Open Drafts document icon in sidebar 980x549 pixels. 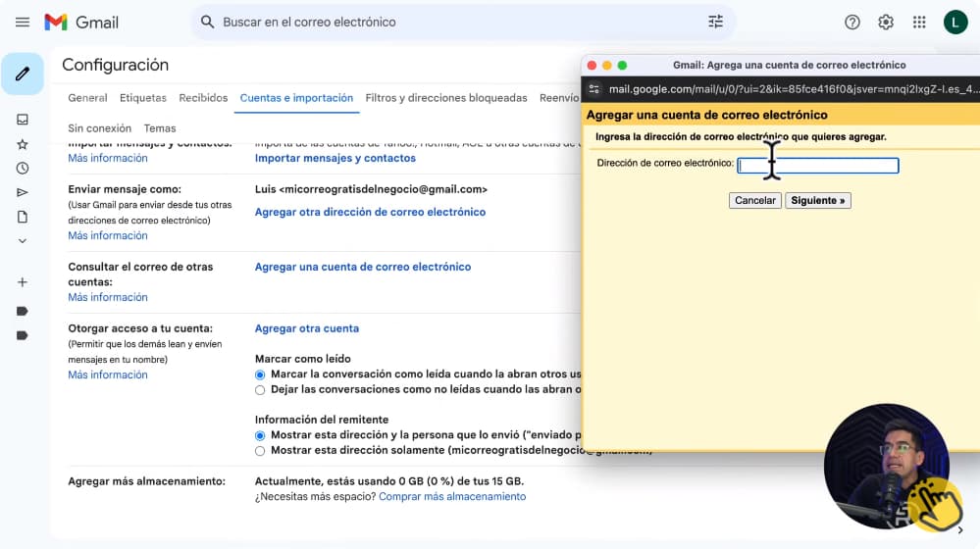pyautogui.click(x=23, y=217)
